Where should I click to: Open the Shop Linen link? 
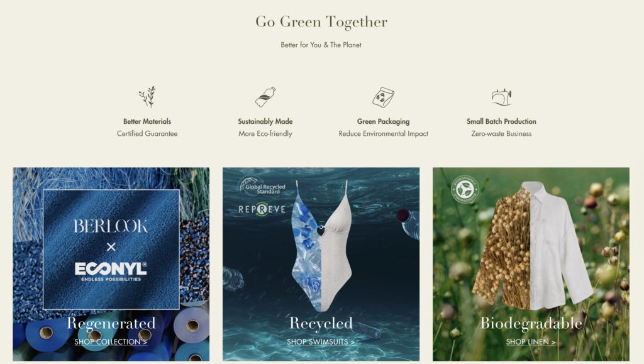coord(531,342)
